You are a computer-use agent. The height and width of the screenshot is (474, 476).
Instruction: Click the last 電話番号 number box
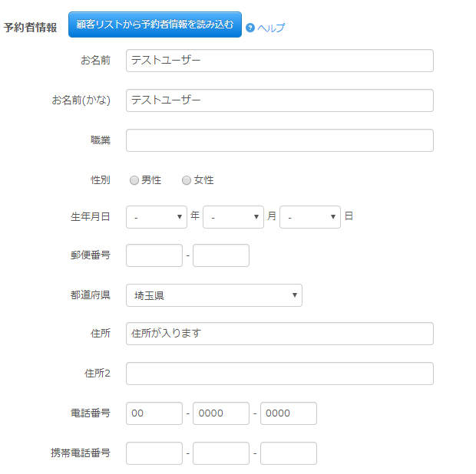[289, 413]
